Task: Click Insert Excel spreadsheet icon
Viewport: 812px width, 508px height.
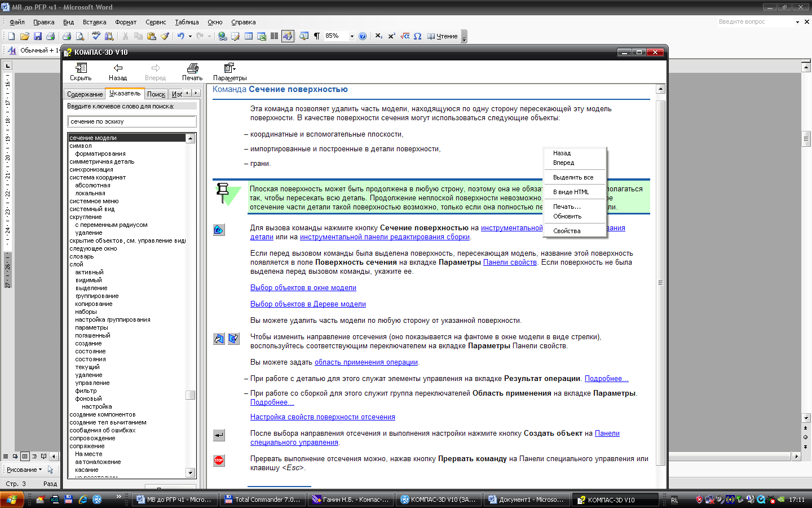Action: pyautogui.click(x=262, y=36)
